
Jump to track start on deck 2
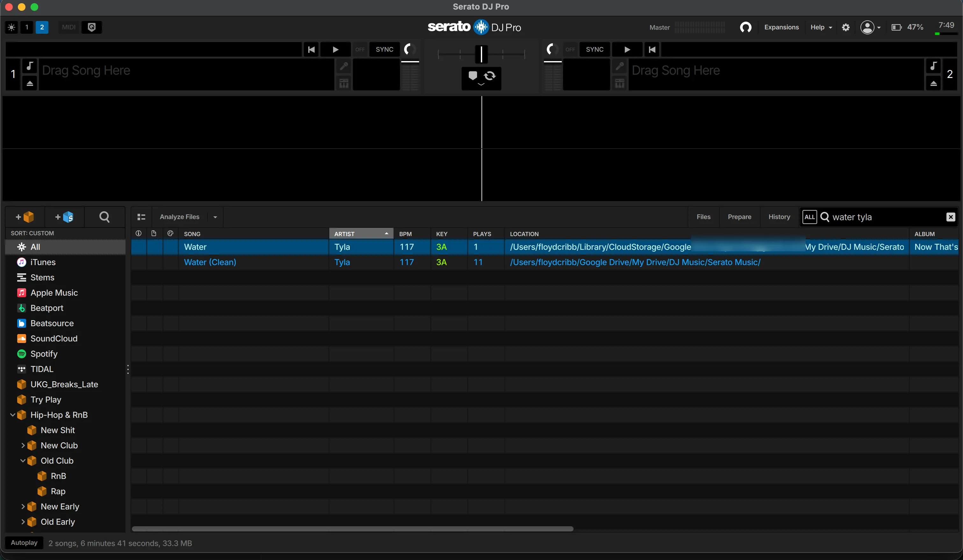[x=652, y=49]
